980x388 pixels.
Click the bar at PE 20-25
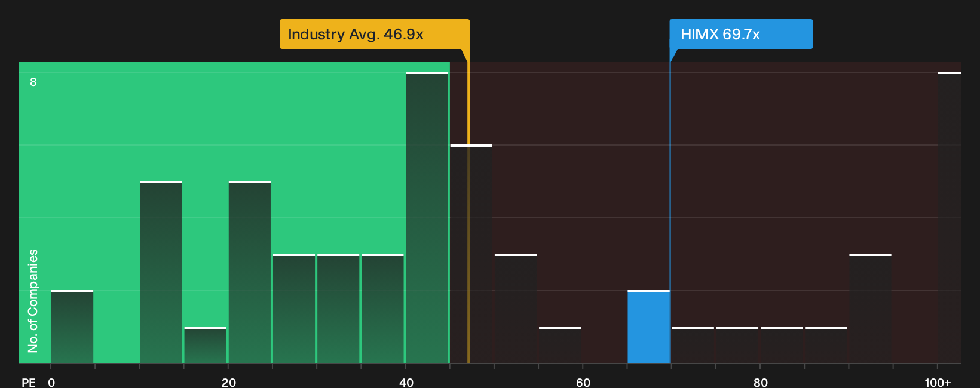[x=250, y=272]
